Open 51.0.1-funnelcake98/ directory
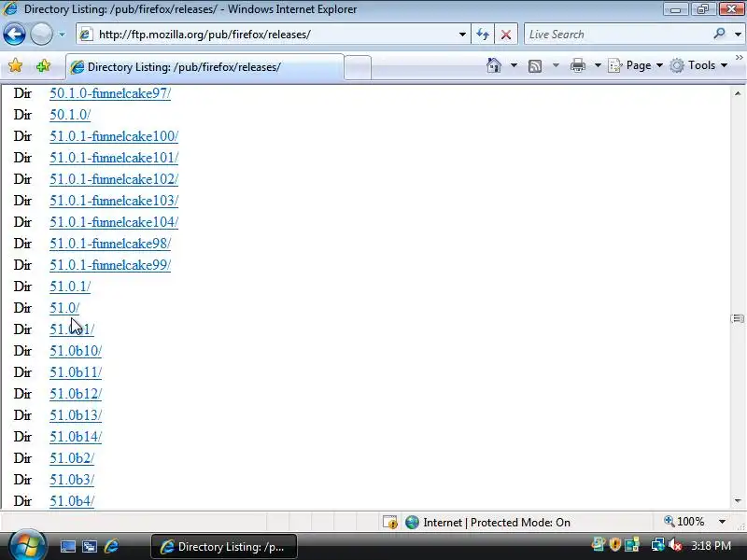Image resolution: width=747 pixels, height=560 pixels. 110,244
